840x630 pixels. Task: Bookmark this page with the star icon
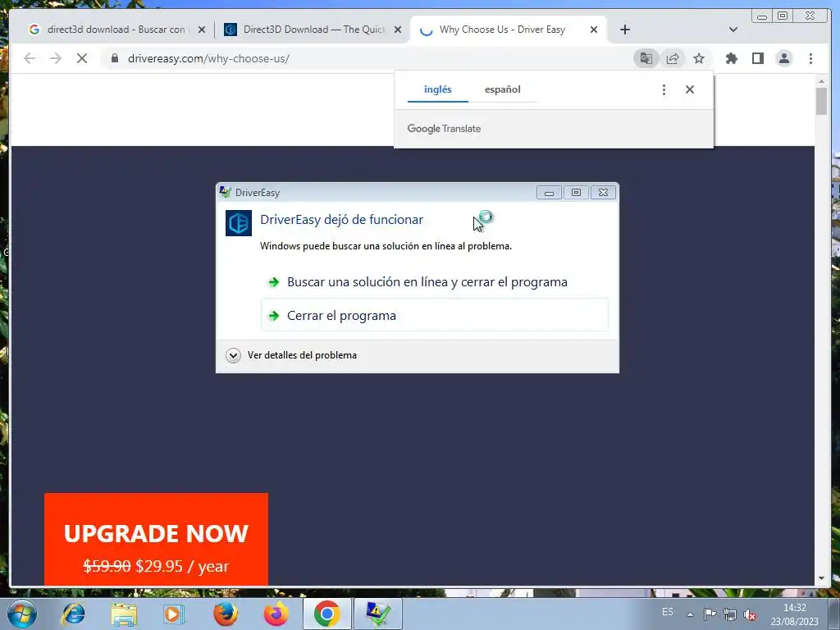(699, 58)
